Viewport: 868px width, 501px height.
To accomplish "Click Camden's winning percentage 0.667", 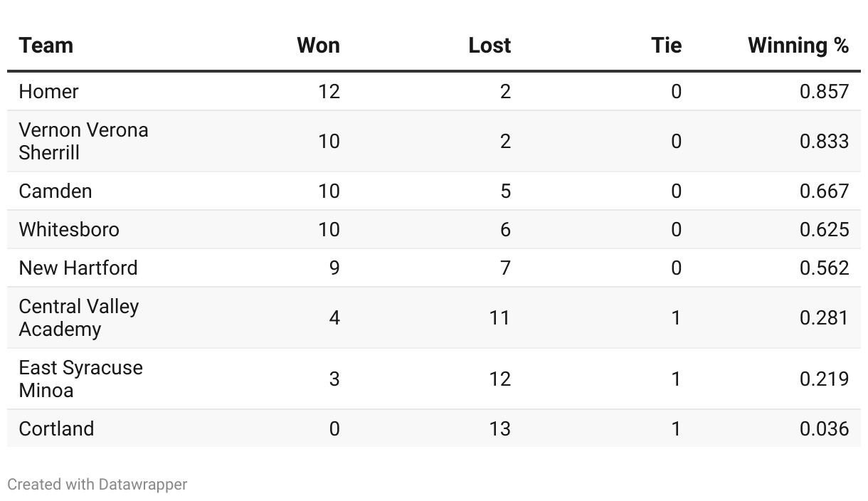I will pyautogui.click(x=824, y=191).
